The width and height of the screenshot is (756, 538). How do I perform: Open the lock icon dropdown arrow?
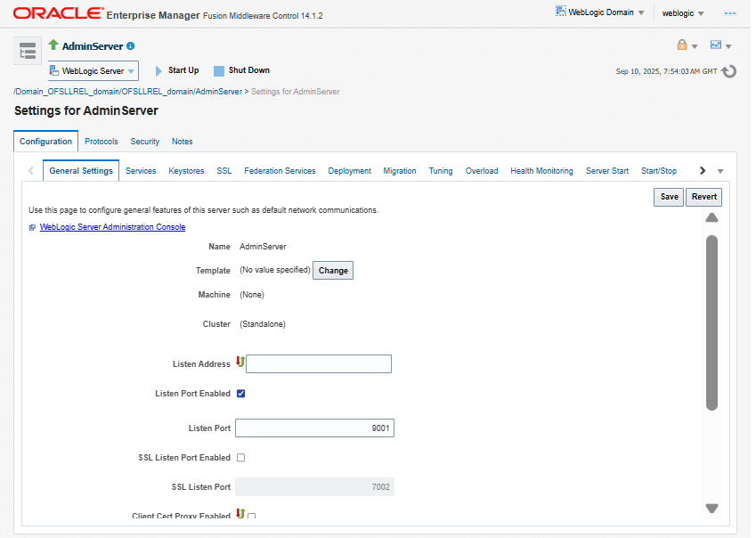point(695,46)
